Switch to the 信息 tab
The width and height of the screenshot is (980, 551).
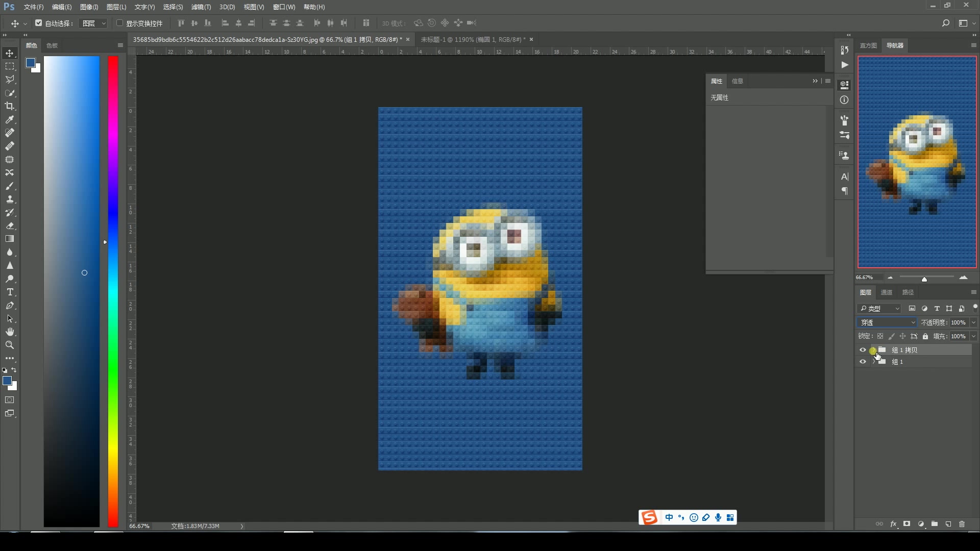(x=738, y=81)
